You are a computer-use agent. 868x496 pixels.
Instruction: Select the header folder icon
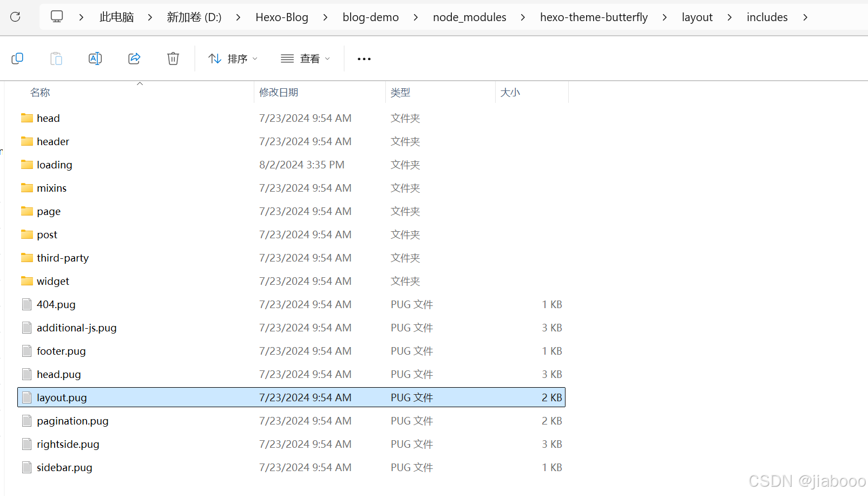click(27, 141)
